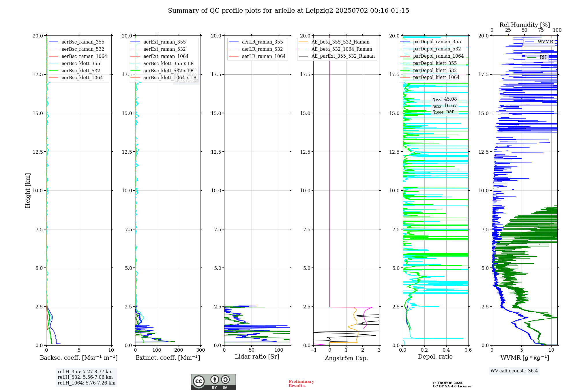Click the TROPOS 2025 copyright text
The image size is (577, 392).
(x=448, y=383)
